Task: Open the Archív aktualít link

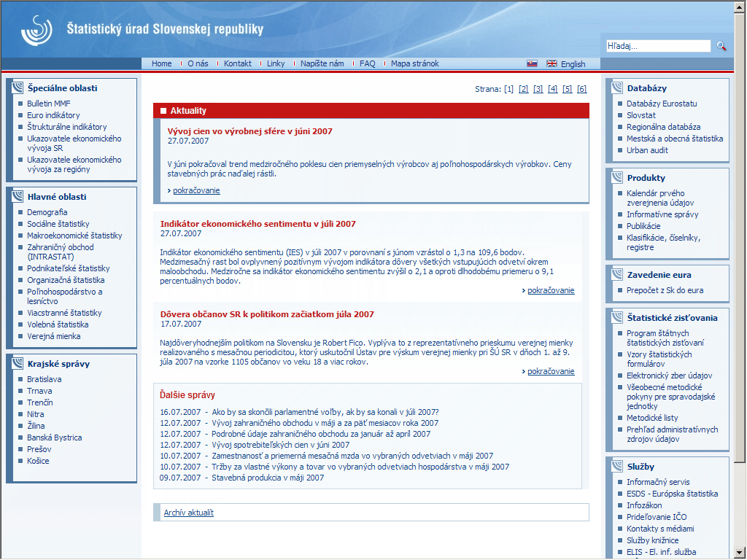Action: coord(189,513)
